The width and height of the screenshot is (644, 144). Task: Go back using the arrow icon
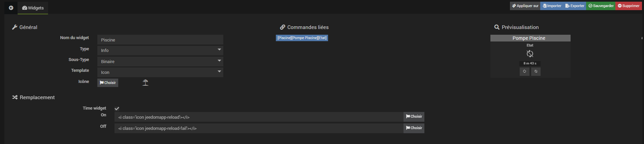click(11, 8)
